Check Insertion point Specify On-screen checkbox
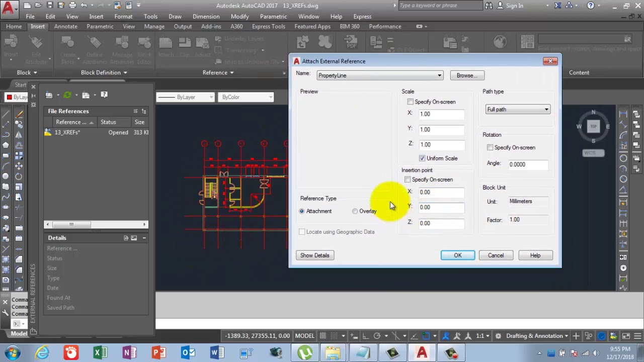Screen dimensions: 644x362 [x=408, y=179]
